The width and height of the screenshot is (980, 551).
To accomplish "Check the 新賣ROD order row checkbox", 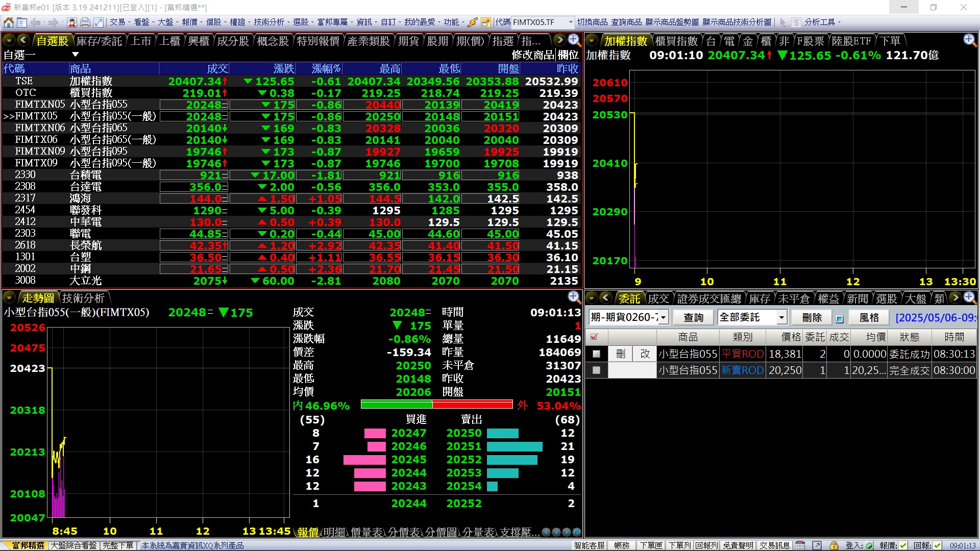I will pyautogui.click(x=596, y=370).
